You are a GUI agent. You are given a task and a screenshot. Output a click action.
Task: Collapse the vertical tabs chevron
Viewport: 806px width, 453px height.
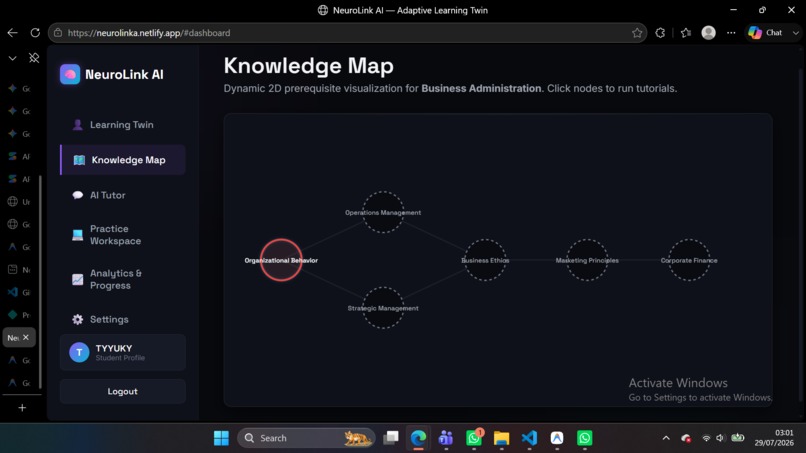tap(12, 58)
